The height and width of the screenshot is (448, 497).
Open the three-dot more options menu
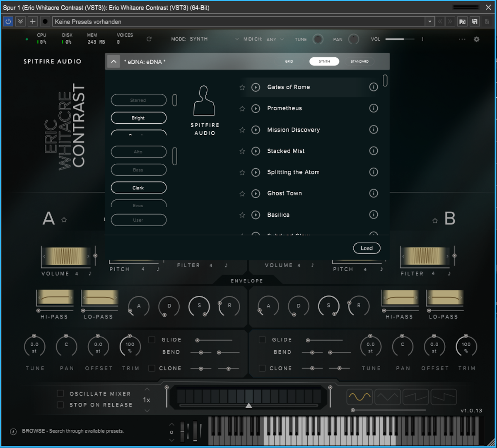(462, 39)
